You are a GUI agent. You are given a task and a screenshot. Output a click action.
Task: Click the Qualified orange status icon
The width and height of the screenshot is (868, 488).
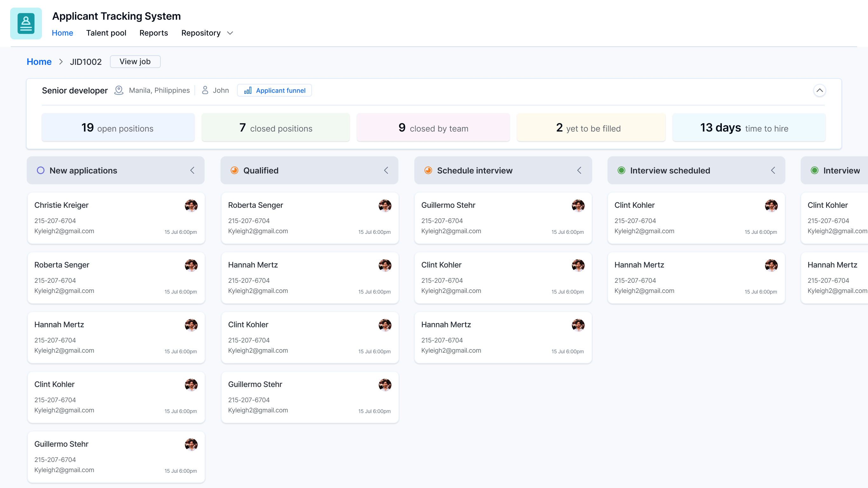(x=234, y=171)
